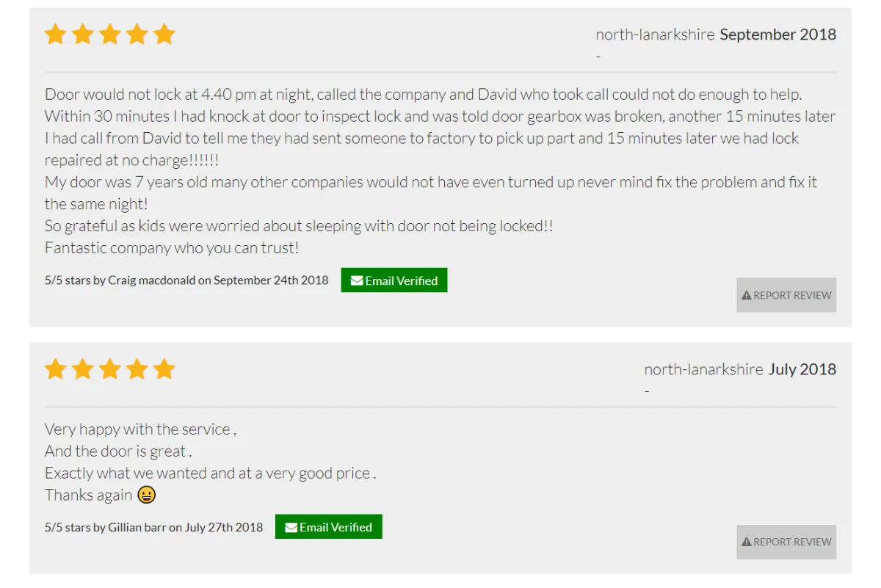Click the grinning emoji after 'Thanks again'
This screenshot has width=881, height=588.
pos(147,495)
